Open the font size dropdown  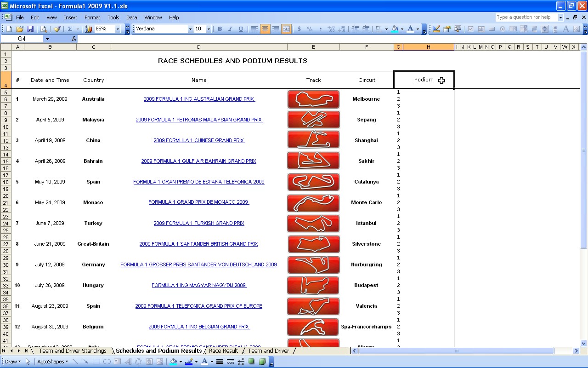click(209, 29)
